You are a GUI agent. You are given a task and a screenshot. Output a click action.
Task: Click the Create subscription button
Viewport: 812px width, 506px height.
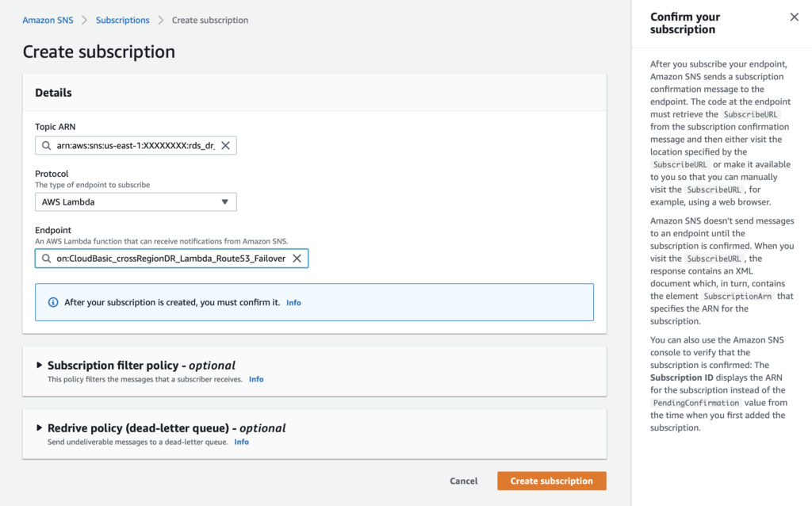(551, 481)
